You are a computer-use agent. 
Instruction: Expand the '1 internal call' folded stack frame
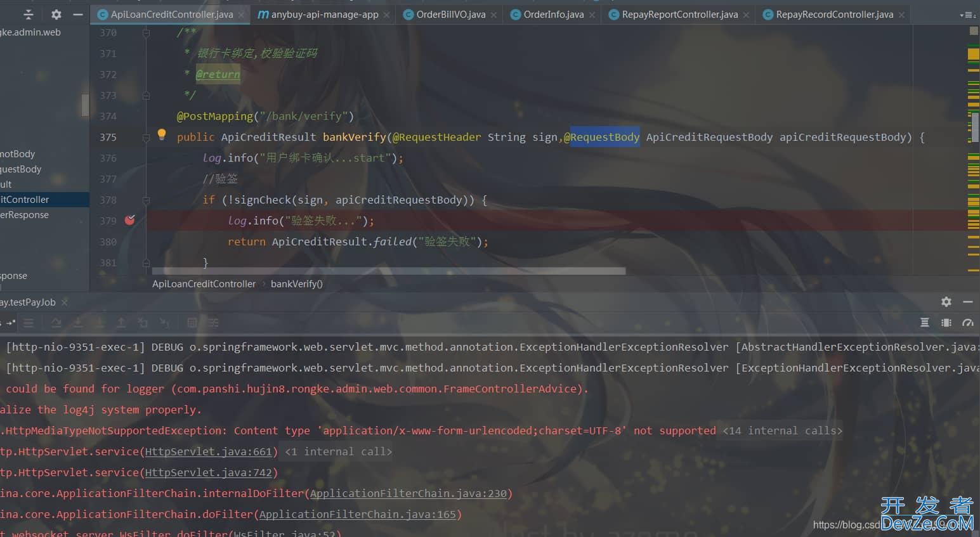point(339,451)
